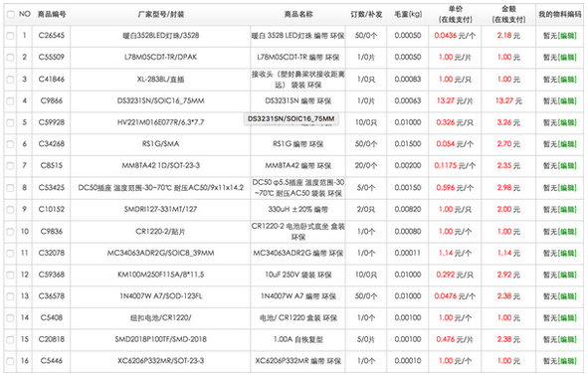The image size is (588, 378).
Task: Click the 编辑 link for C9866
Action: [567, 101]
